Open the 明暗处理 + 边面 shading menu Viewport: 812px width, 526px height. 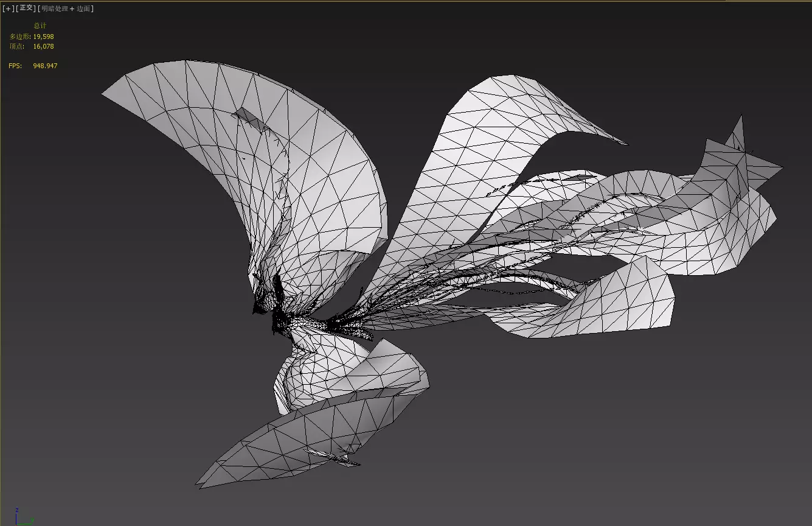pyautogui.click(x=66, y=9)
